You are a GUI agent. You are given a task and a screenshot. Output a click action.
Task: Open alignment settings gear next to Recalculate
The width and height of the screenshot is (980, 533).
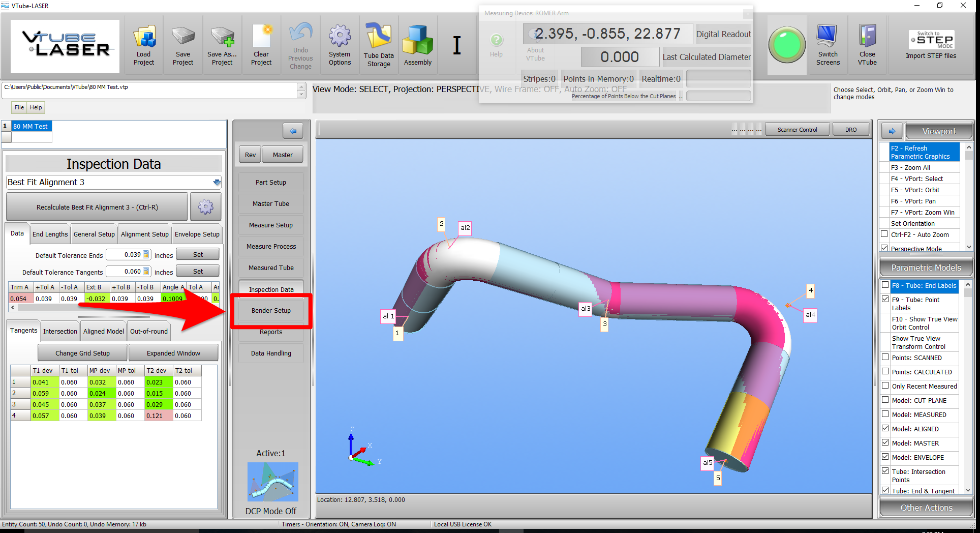click(x=206, y=207)
